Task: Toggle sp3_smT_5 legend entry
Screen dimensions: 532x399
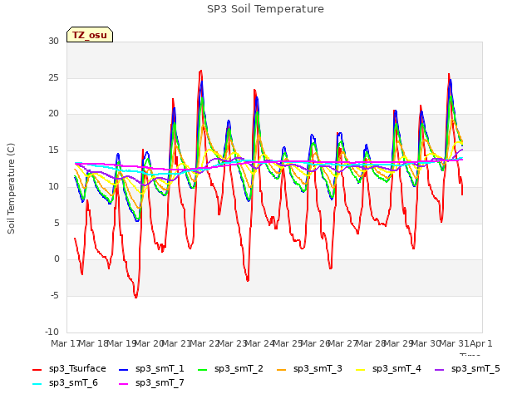Action: click(x=467, y=368)
